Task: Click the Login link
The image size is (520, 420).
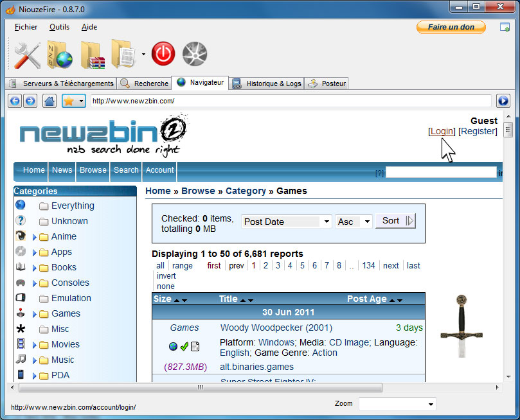Action: click(442, 131)
